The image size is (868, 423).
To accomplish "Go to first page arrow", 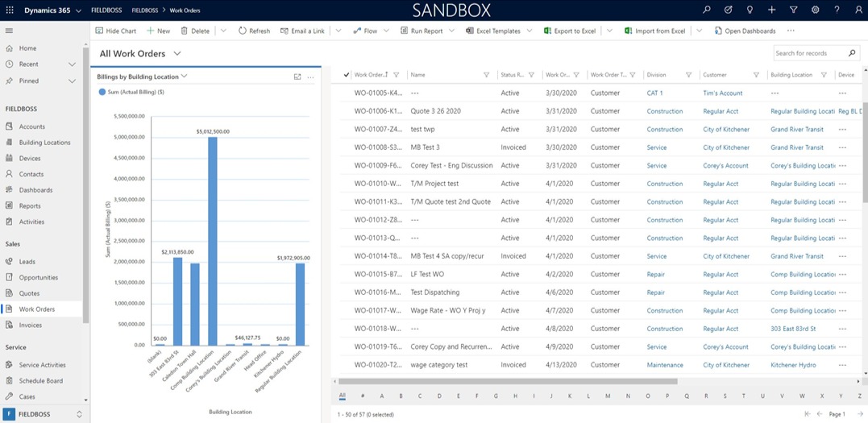I will (808, 414).
